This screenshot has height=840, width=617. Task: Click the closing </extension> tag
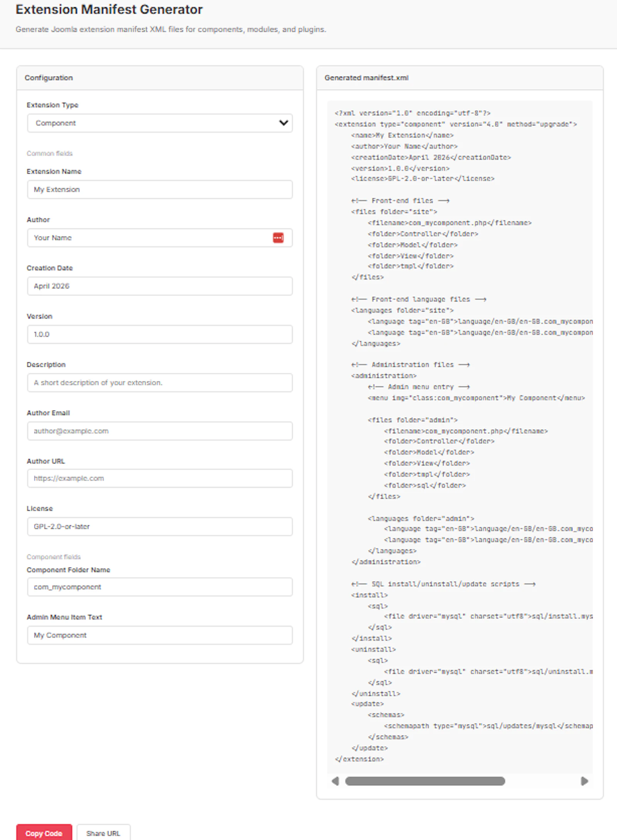359,759
